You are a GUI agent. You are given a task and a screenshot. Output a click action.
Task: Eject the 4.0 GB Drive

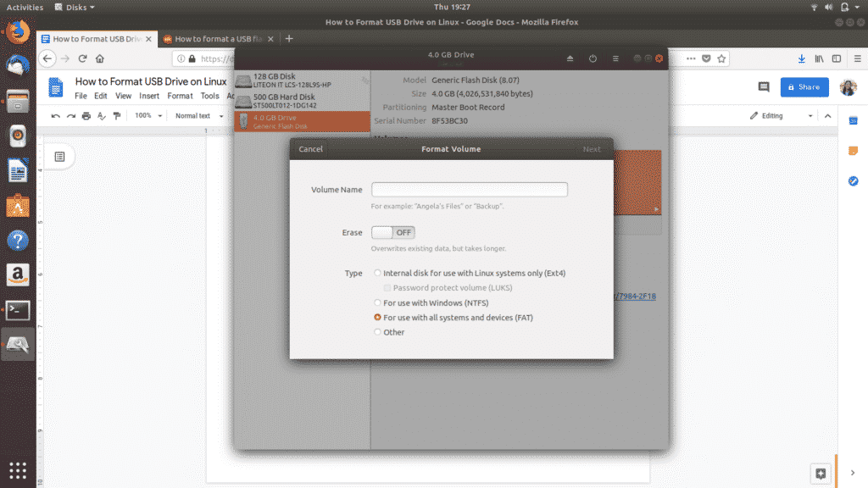[x=570, y=58]
